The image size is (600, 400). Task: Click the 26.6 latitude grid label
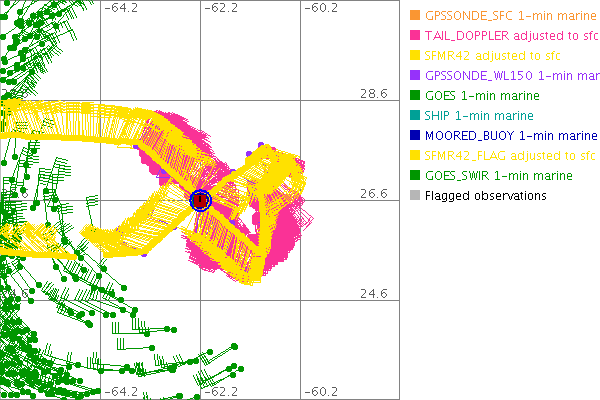(374, 193)
